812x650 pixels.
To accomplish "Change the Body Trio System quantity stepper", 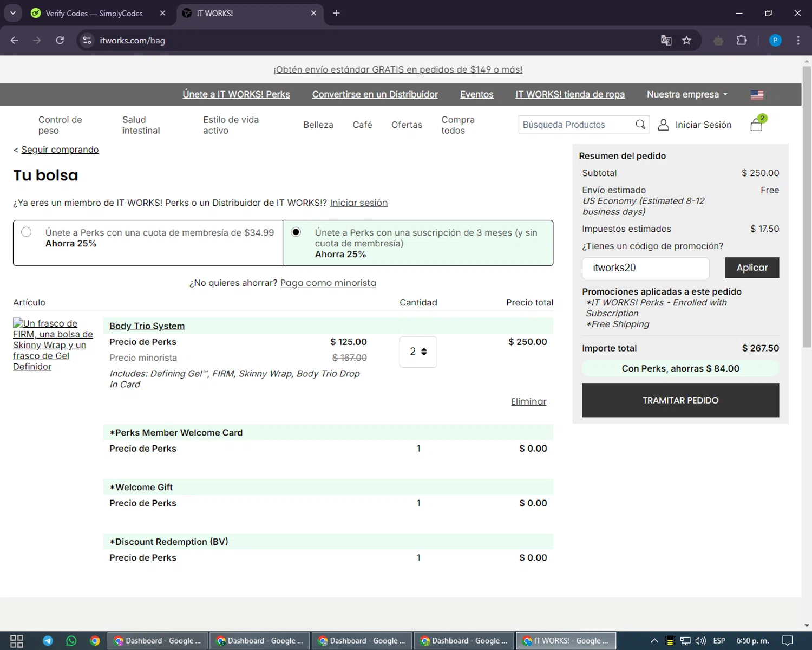I will [418, 352].
